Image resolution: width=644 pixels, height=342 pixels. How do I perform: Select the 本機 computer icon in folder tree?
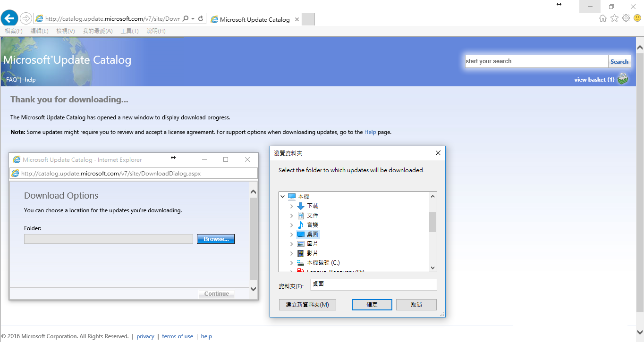tap(292, 196)
